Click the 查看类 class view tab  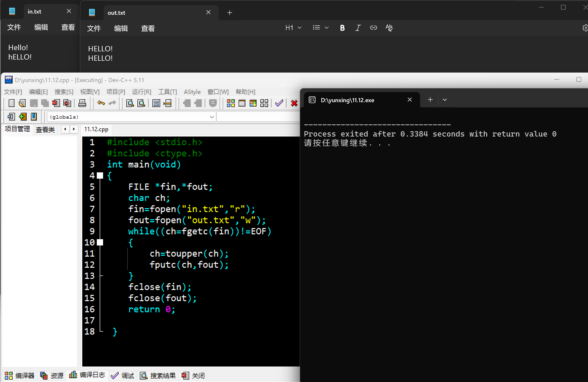click(45, 130)
